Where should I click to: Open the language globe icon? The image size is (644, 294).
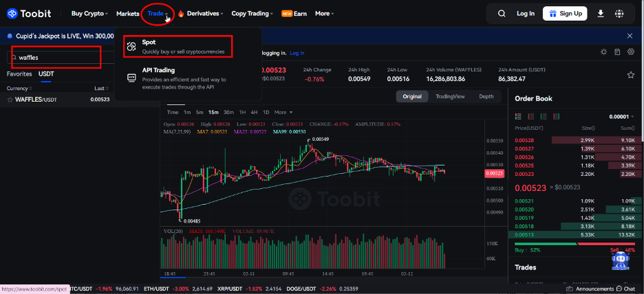(619, 14)
